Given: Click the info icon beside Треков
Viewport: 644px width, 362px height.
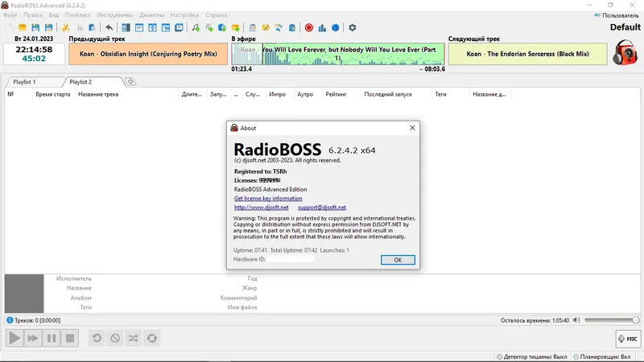Looking at the screenshot, I should (10, 320).
